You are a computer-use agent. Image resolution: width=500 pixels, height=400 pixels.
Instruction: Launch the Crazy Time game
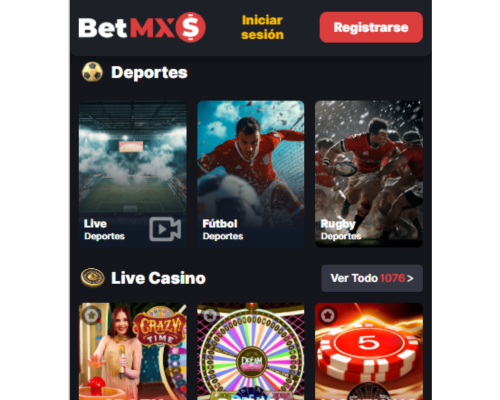[x=133, y=351]
